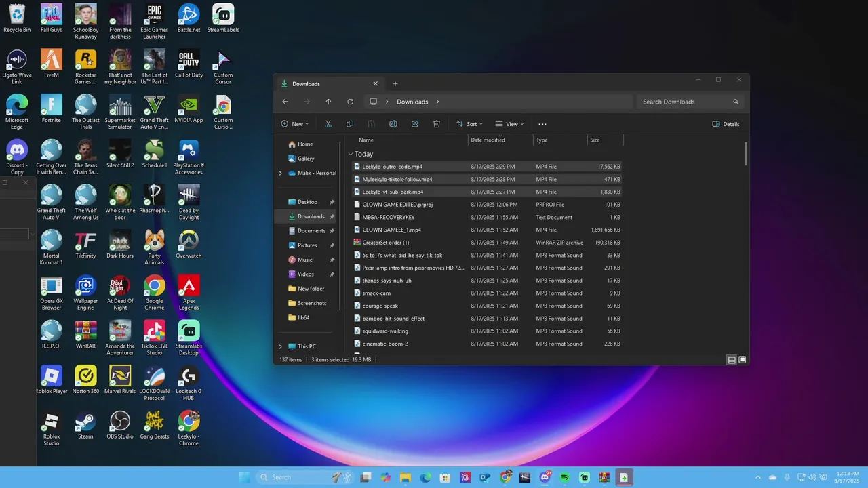
Task: Toggle the Details pane button
Action: [x=726, y=124]
